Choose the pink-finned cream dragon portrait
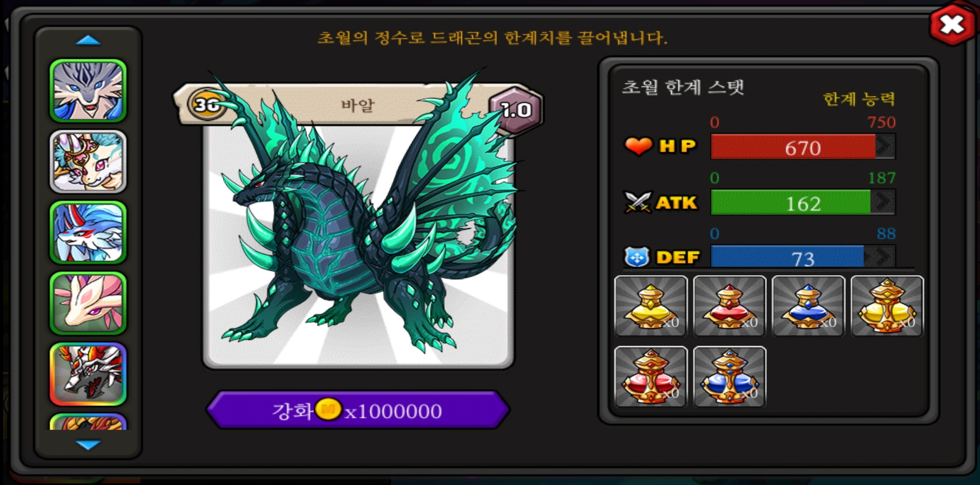 tap(88, 303)
